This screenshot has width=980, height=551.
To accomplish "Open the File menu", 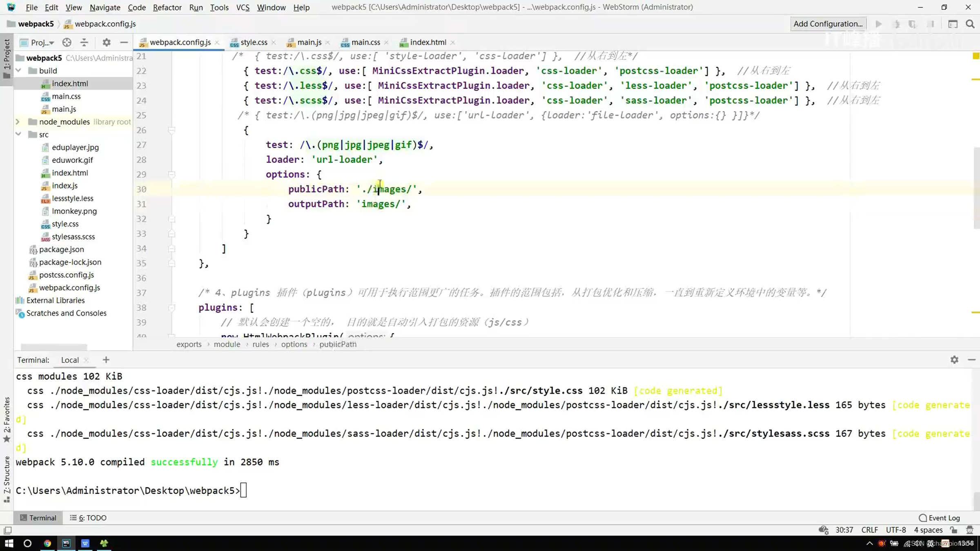I will click(31, 7).
